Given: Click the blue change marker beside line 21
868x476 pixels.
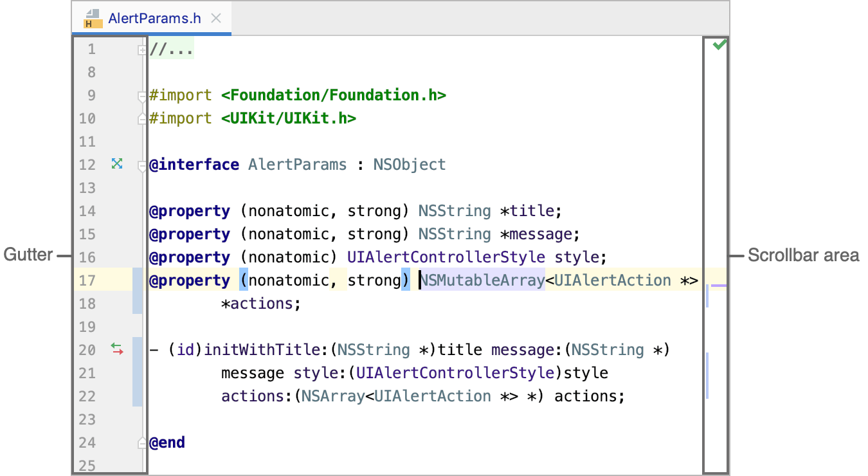Looking at the screenshot, I should [x=138, y=372].
